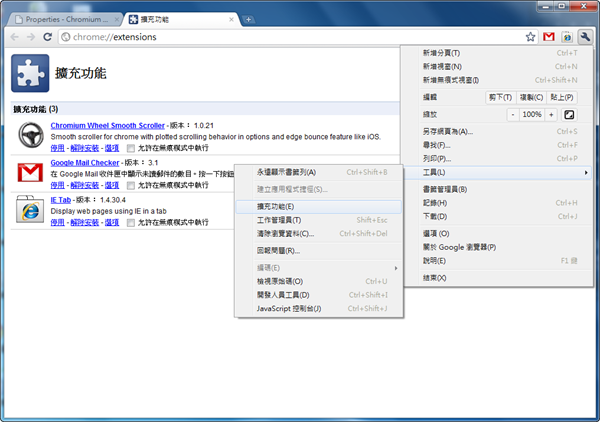Image resolution: width=600 pixels, height=422 pixels.
Task: Click the IE Tab toolbar icon
Action: [567, 37]
